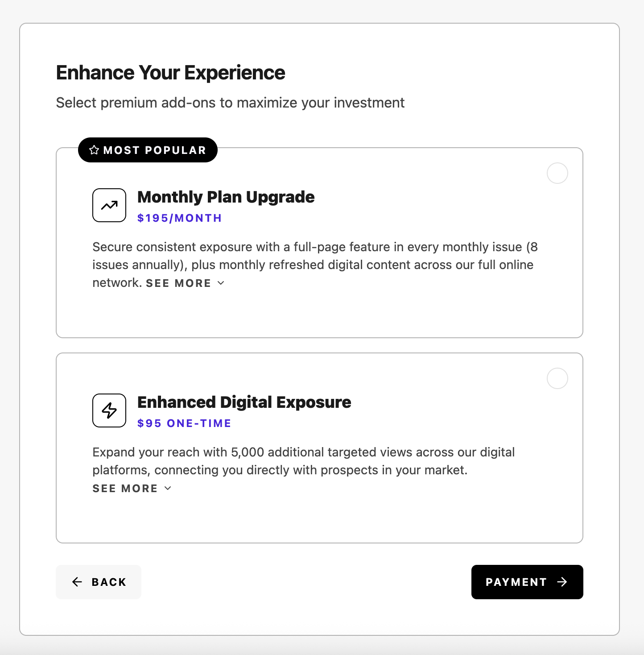The image size is (644, 655).
Task: Go back using the Back button
Action: pos(99,582)
